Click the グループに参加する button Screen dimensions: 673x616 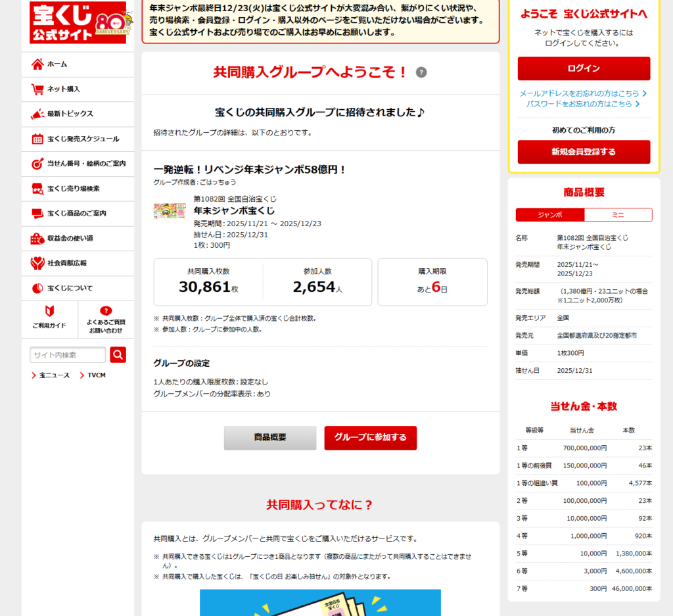point(370,438)
